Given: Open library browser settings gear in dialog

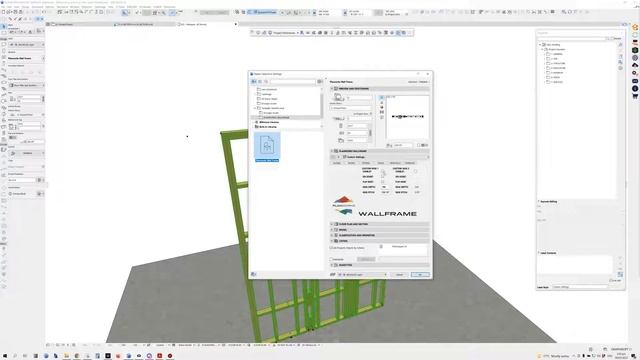Looking at the screenshot, I should click(320, 82).
